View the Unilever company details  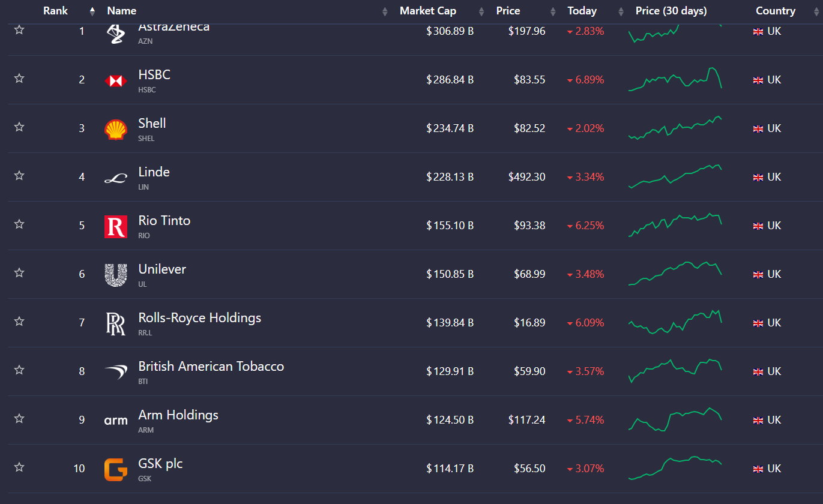[x=162, y=269]
